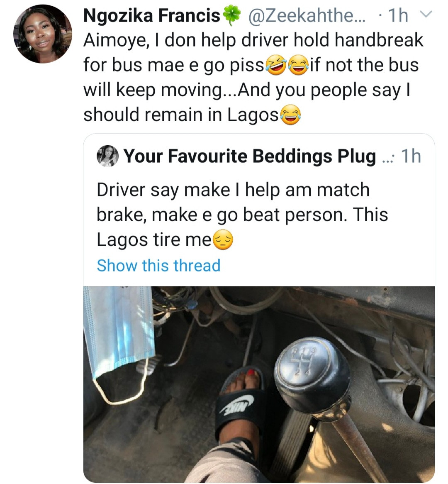Click the four-leaf clover emoji beside the name
The image size is (448, 484).
pos(232,16)
